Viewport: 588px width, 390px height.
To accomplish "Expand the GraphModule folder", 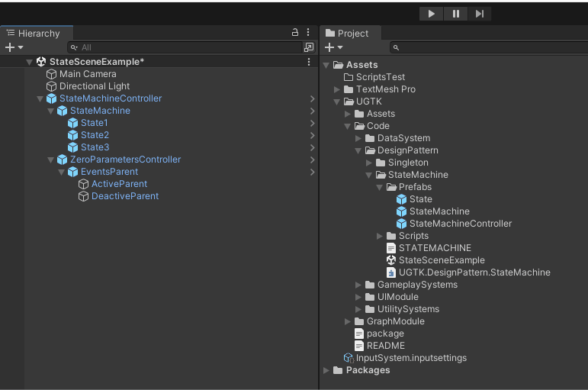I will click(x=348, y=321).
